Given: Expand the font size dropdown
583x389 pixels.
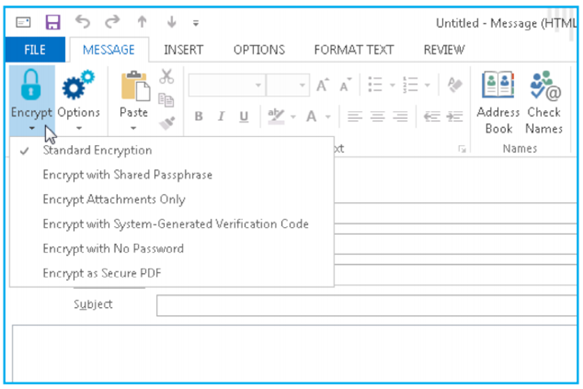Looking at the screenshot, I should pyautogui.click(x=302, y=85).
